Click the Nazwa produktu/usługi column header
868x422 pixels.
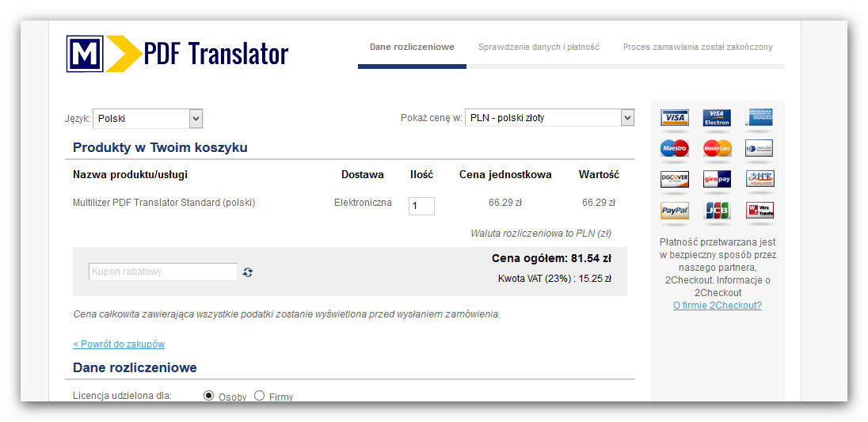[130, 175]
